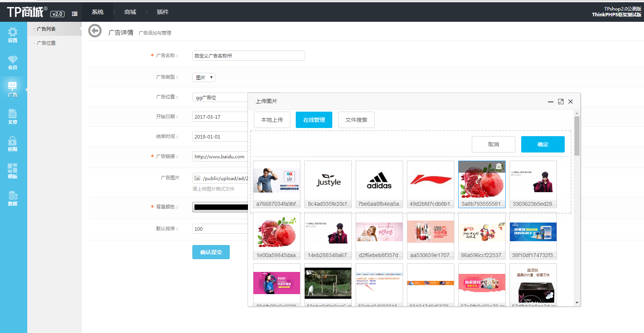This screenshot has height=333, width=644.
Task: Open the 文章 articles sidebar icon
Action: [13, 117]
